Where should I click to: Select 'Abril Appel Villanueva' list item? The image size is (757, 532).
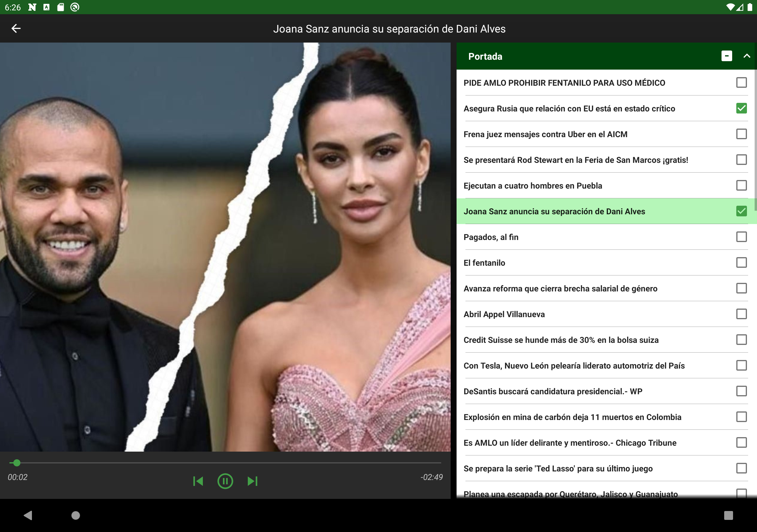[x=504, y=314]
